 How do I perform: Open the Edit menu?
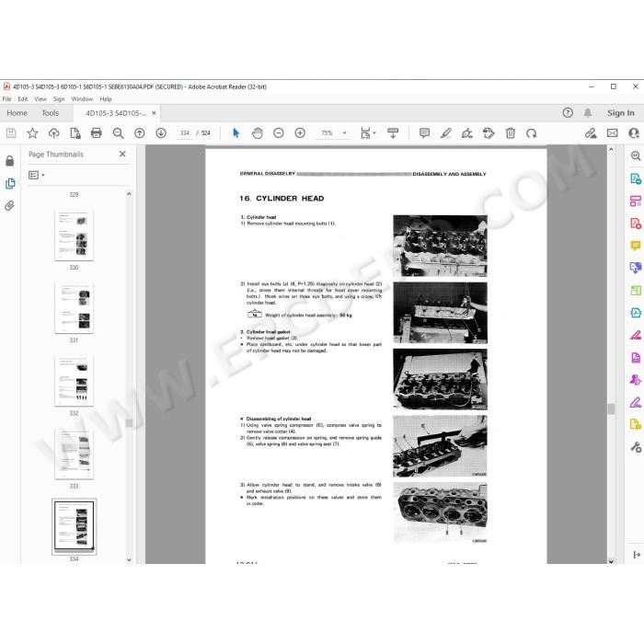[x=23, y=99]
